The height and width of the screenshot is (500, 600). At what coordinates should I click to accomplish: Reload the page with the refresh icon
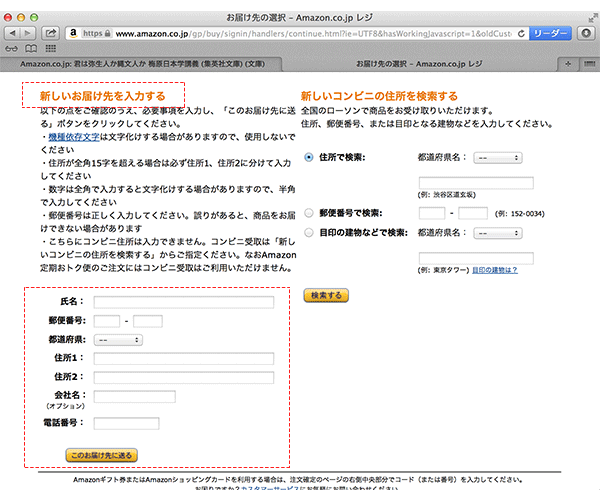coord(521,34)
